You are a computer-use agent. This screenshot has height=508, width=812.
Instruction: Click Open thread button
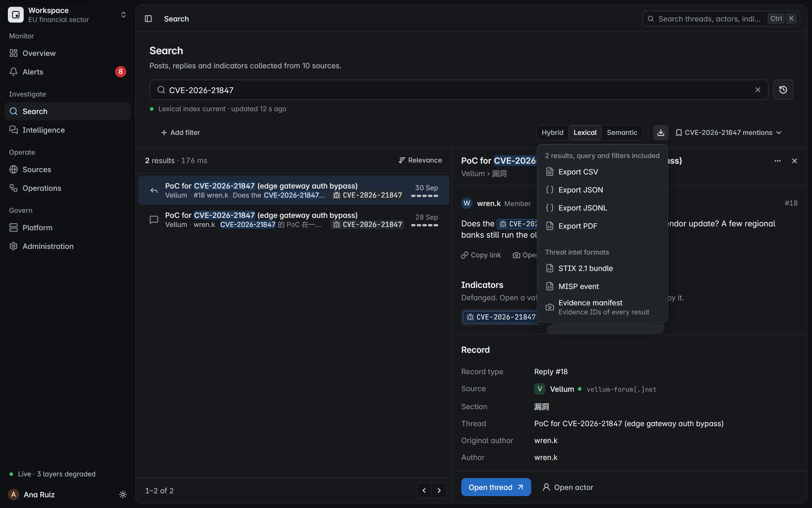(496, 487)
